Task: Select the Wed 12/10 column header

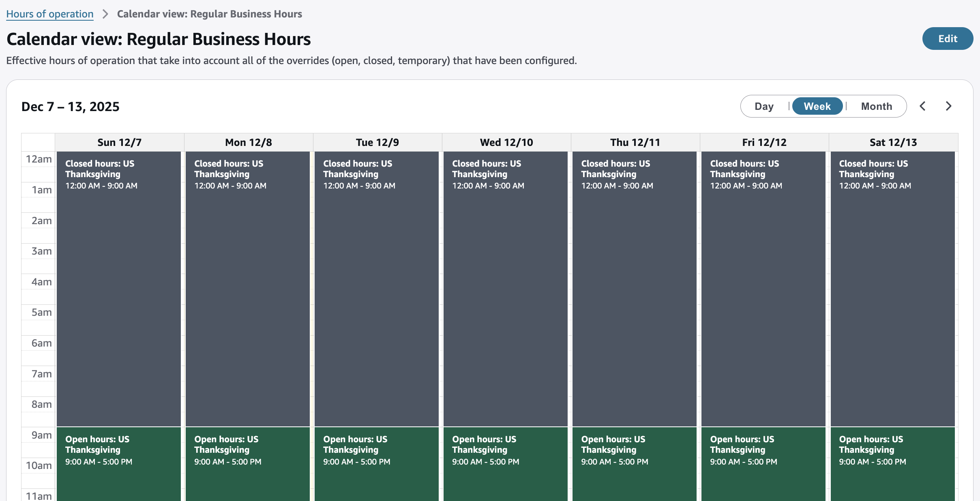Action: click(x=505, y=142)
